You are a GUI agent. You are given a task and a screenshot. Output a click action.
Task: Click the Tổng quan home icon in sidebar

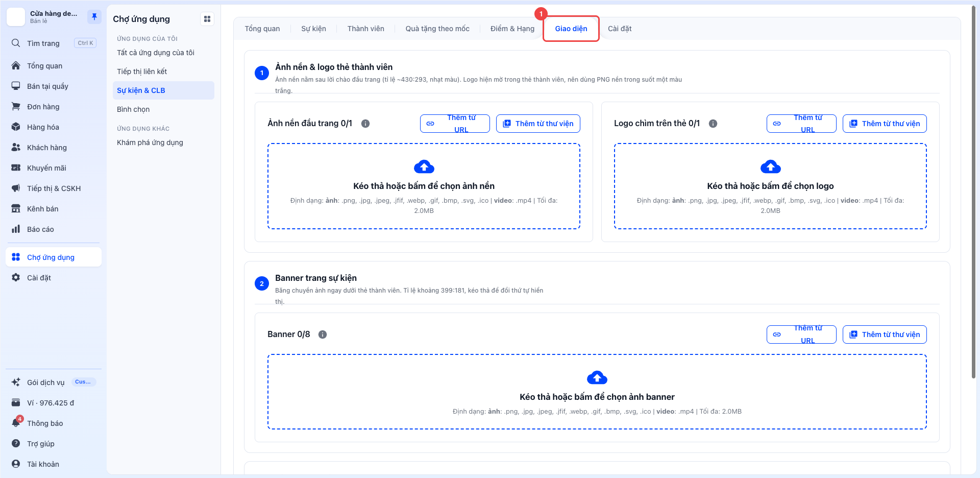(16, 66)
